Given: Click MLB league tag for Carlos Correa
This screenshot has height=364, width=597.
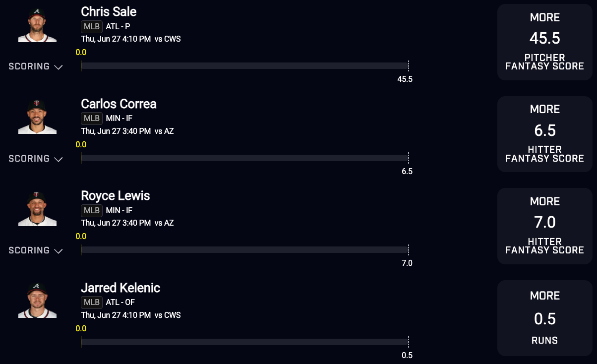Looking at the screenshot, I should [x=92, y=119].
